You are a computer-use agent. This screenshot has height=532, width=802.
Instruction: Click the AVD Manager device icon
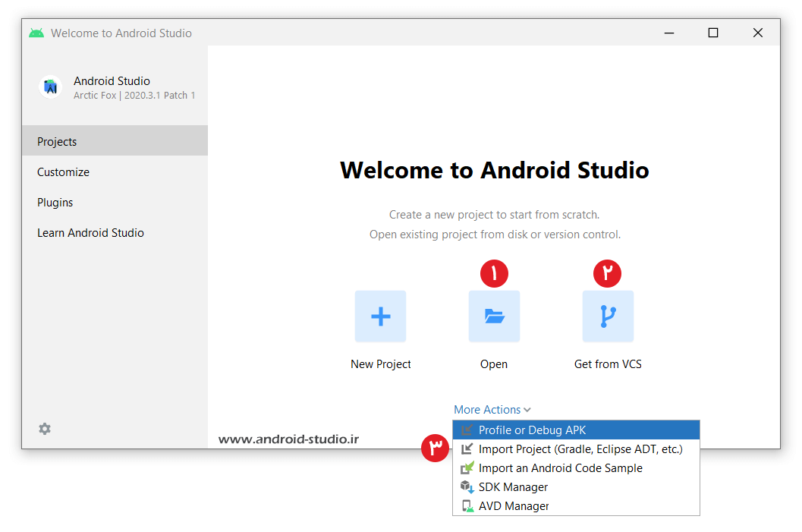tap(467, 506)
